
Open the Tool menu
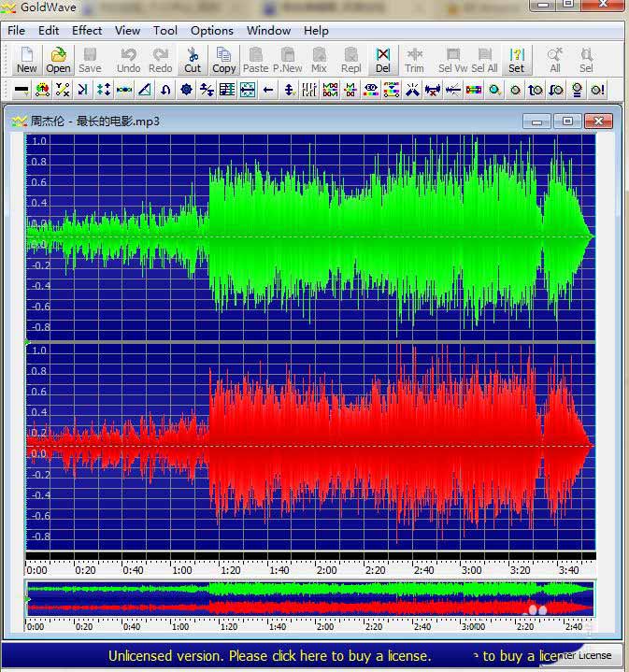point(165,31)
